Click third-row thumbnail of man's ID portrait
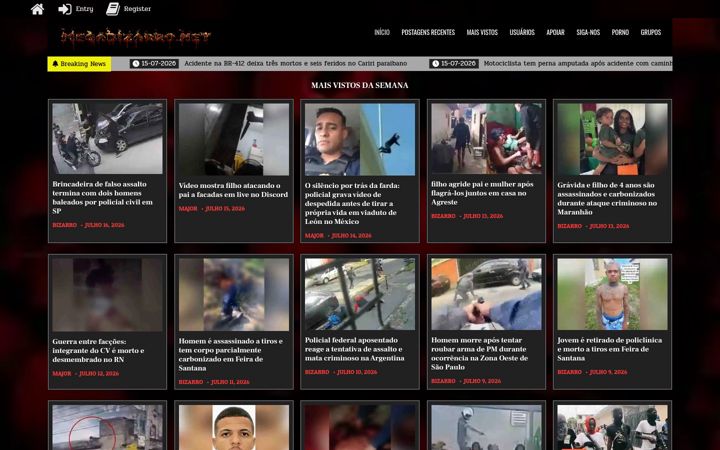720x450 pixels. pos(234,427)
